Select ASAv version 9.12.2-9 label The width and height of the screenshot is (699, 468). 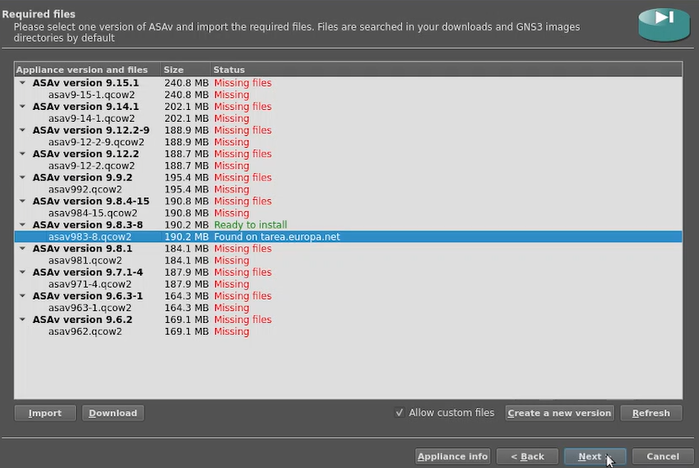(91, 130)
